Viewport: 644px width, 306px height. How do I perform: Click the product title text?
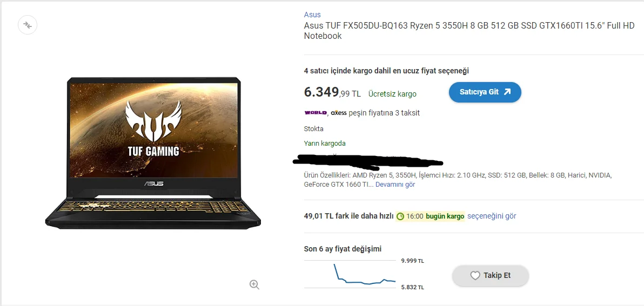click(469, 31)
